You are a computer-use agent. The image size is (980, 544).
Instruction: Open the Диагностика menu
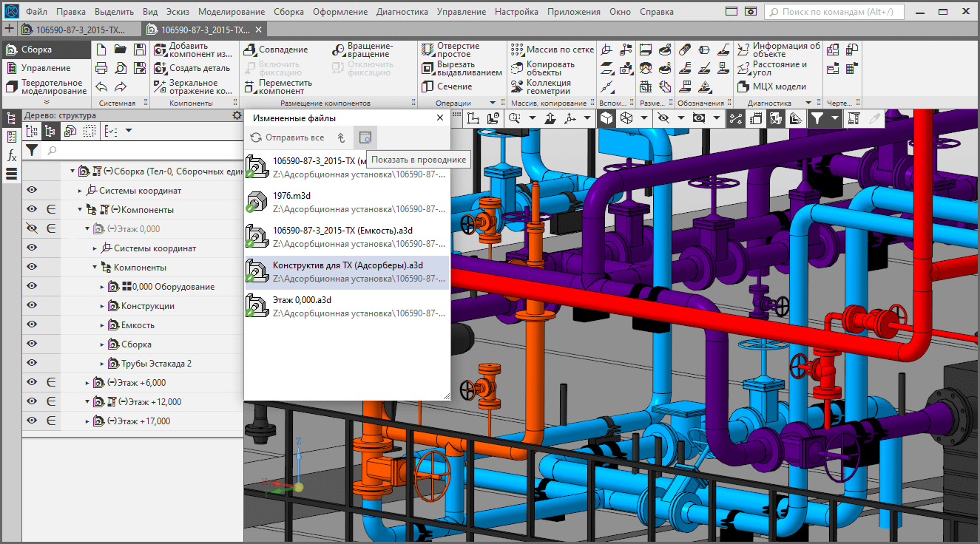click(x=402, y=12)
